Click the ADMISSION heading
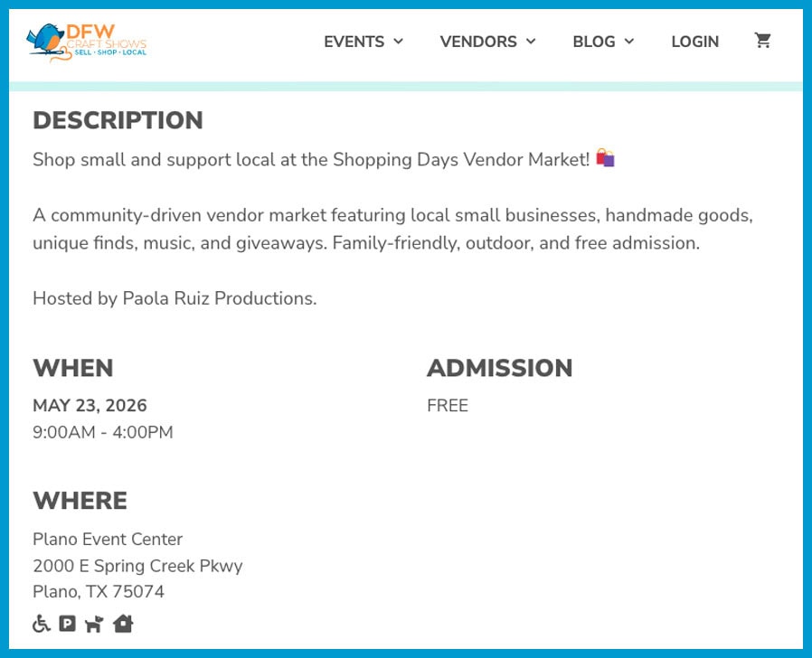 click(499, 368)
